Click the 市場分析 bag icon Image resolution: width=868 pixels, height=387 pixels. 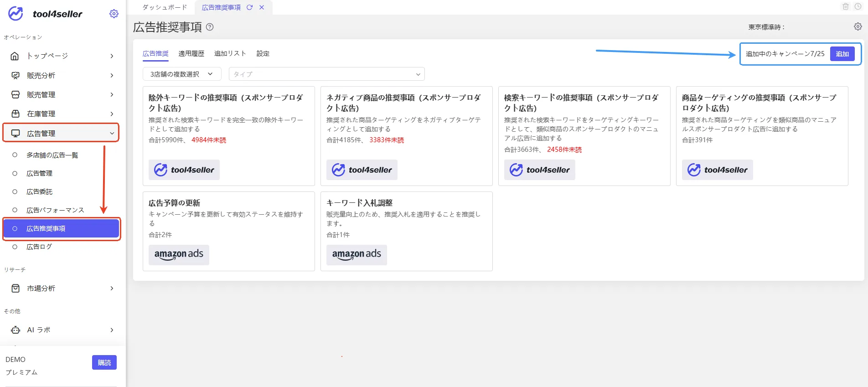pyautogui.click(x=15, y=288)
